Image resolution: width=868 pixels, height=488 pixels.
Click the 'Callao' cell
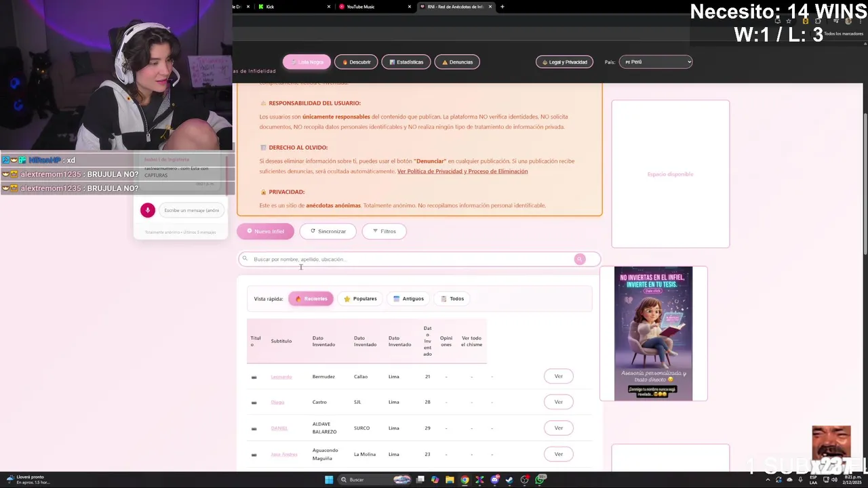point(361,377)
